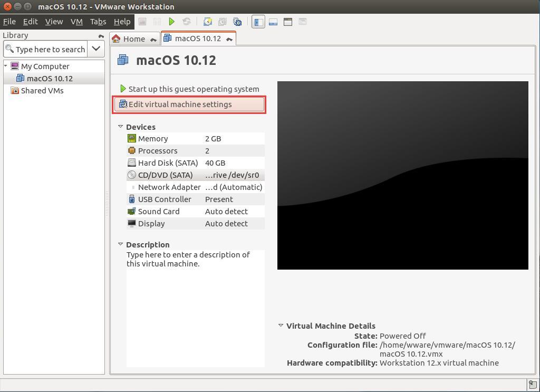This screenshot has height=392, width=540.
Task: Click the Memory value 2 GB
Action: (213, 139)
